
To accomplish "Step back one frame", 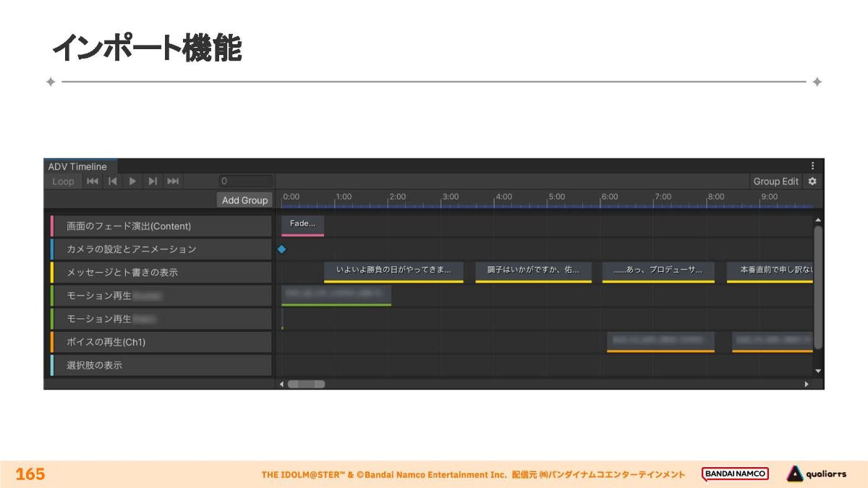I will (113, 181).
